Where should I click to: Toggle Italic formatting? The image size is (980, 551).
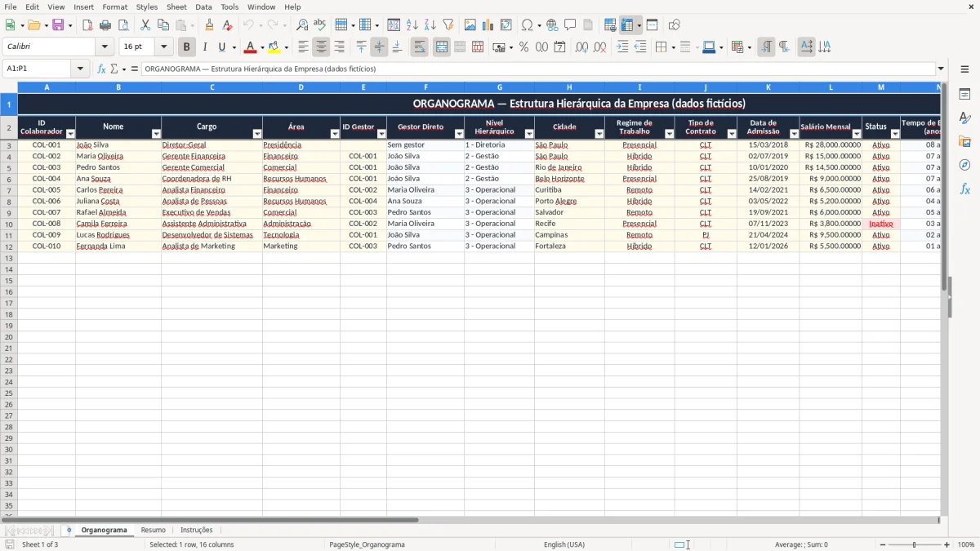[x=205, y=47]
